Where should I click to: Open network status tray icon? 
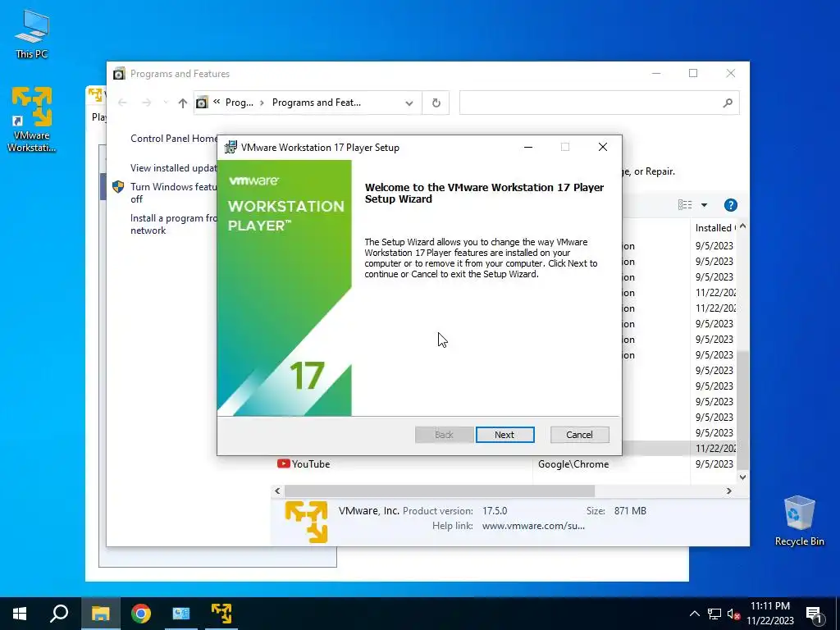[x=714, y=614]
